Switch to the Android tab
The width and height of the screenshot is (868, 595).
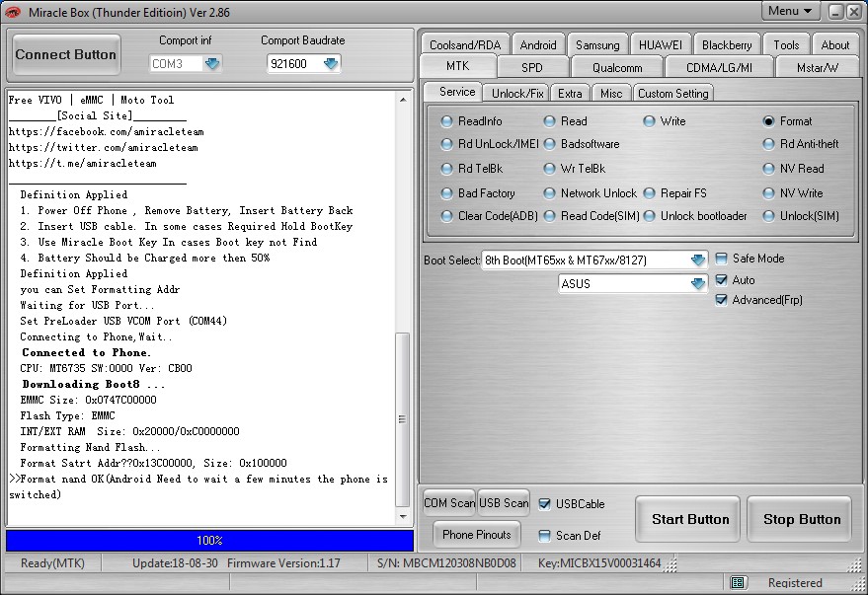pyautogui.click(x=538, y=44)
